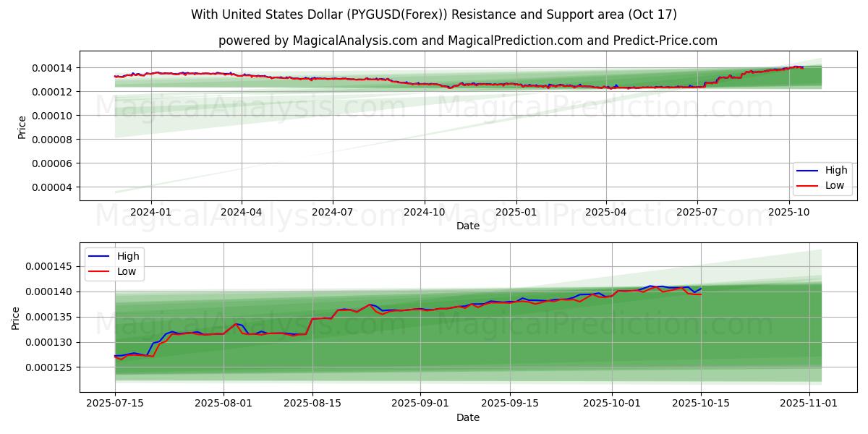Click the 'powered by MagicalAnalysis.com' subtitle

click(x=467, y=41)
